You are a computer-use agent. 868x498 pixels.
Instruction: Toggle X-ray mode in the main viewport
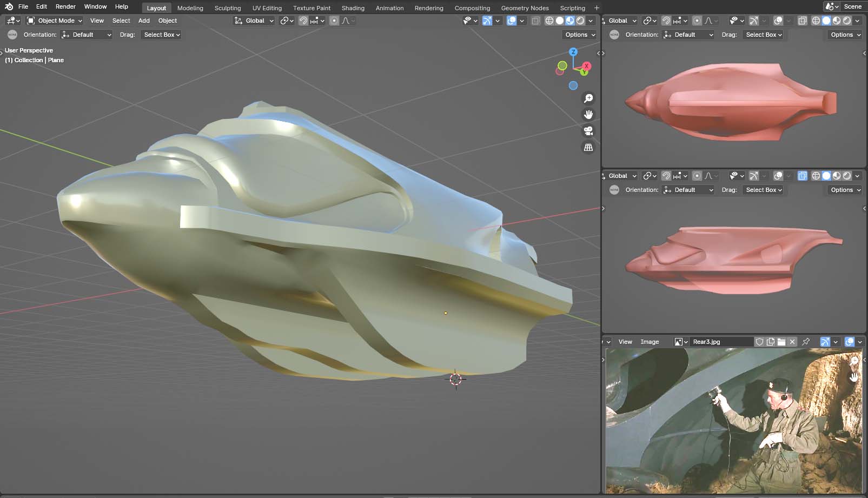(535, 21)
